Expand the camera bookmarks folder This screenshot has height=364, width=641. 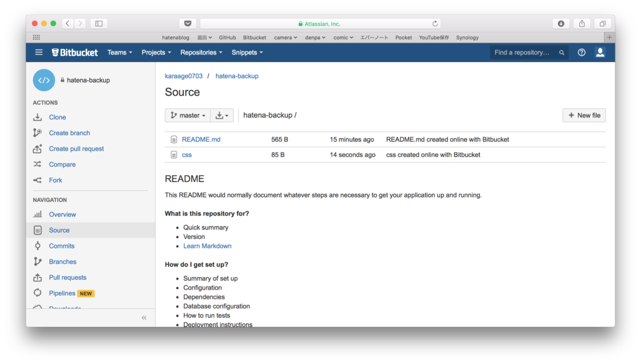pos(285,37)
